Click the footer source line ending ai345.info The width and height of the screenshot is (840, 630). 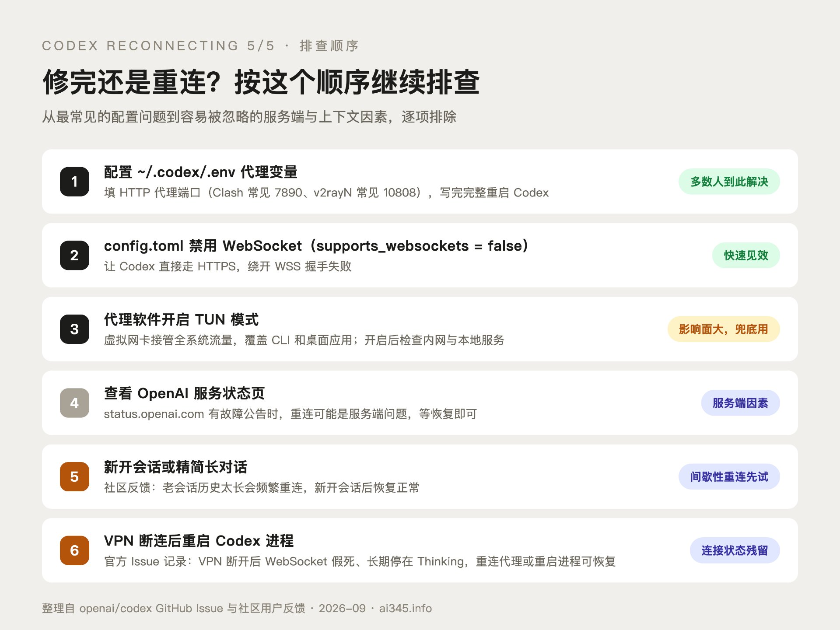click(x=237, y=608)
